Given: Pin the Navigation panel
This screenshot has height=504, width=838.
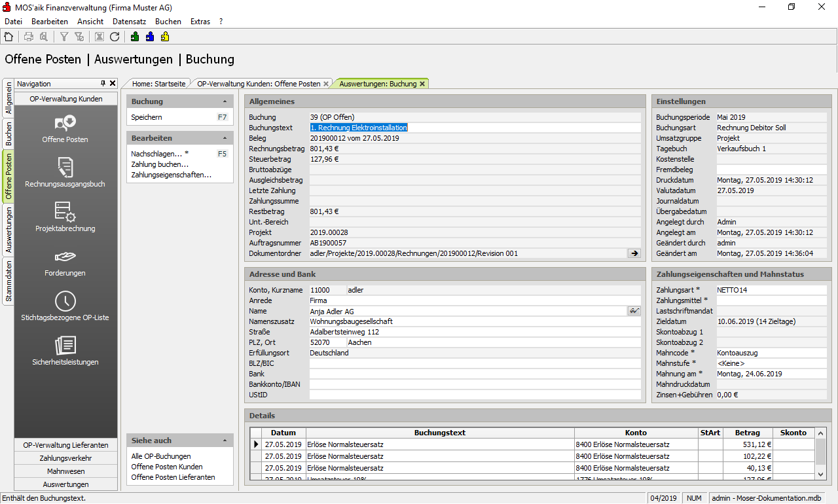Looking at the screenshot, I should pyautogui.click(x=103, y=84).
